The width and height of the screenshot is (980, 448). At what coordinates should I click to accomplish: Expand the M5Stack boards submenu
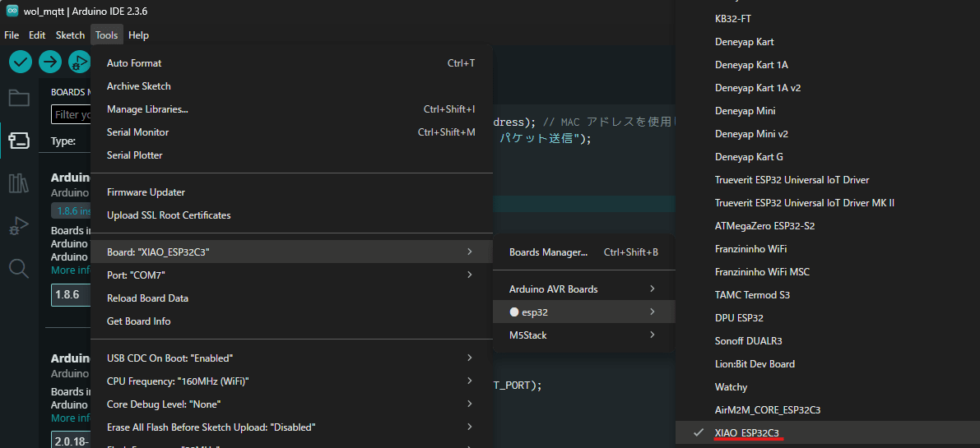coord(583,335)
